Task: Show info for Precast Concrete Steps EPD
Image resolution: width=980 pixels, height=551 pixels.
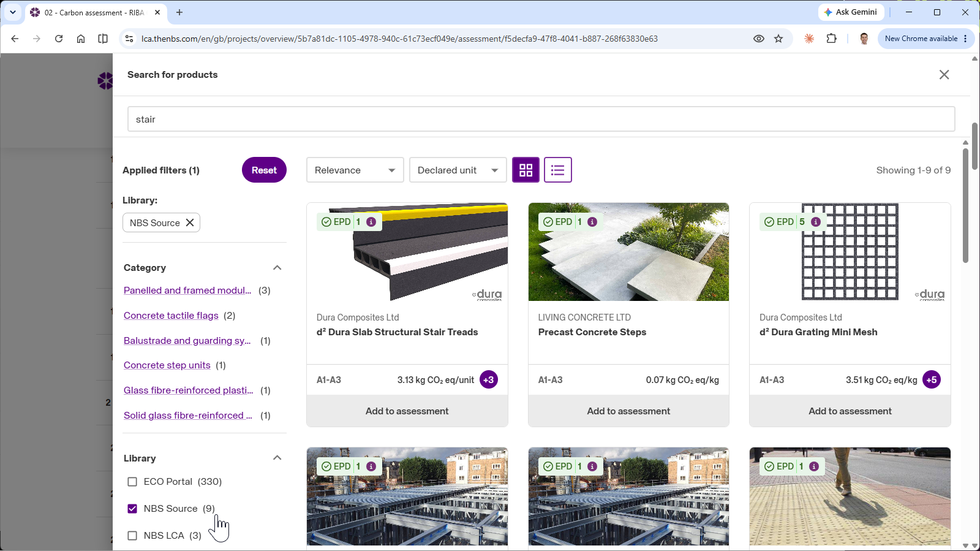Action: pyautogui.click(x=592, y=222)
